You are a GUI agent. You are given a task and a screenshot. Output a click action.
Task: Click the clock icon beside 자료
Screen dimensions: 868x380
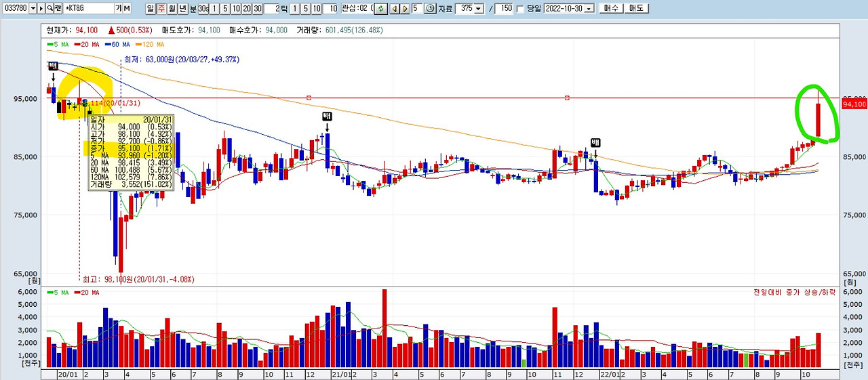pyautogui.click(x=430, y=8)
